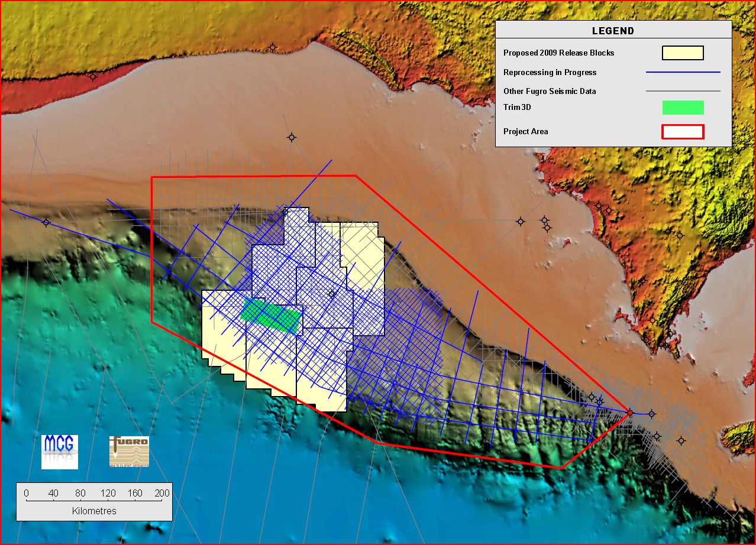The height and width of the screenshot is (545, 756).
Task: Click the "Other Fugro Seismic Data" label
Action: [550, 91]
